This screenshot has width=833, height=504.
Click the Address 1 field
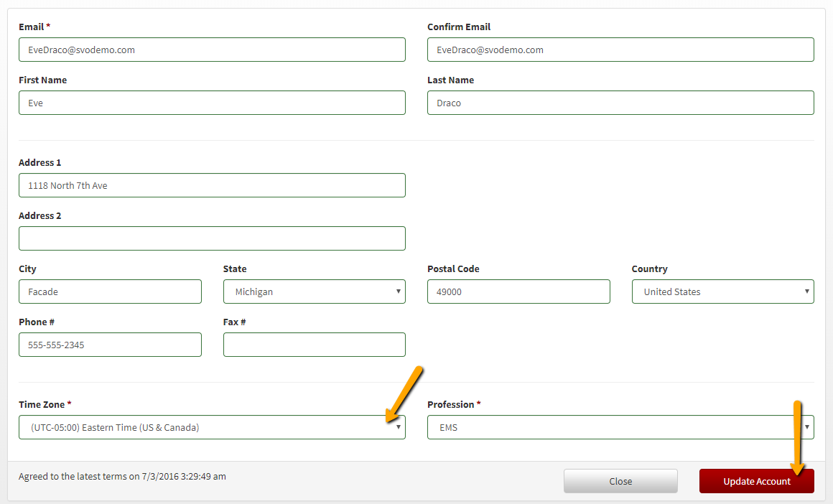coord(212,185)
